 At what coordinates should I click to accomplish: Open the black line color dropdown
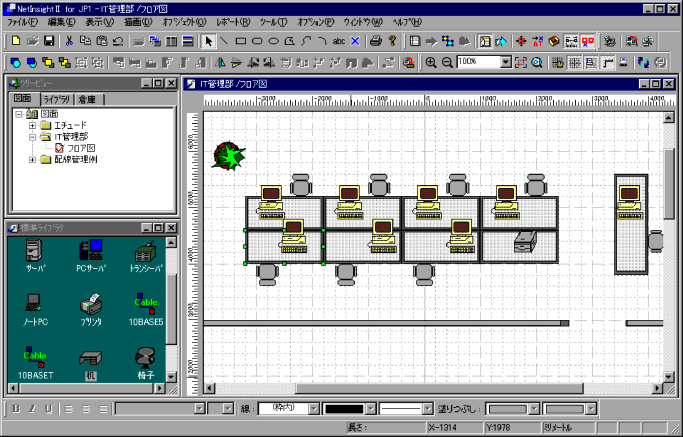(372, 408)
